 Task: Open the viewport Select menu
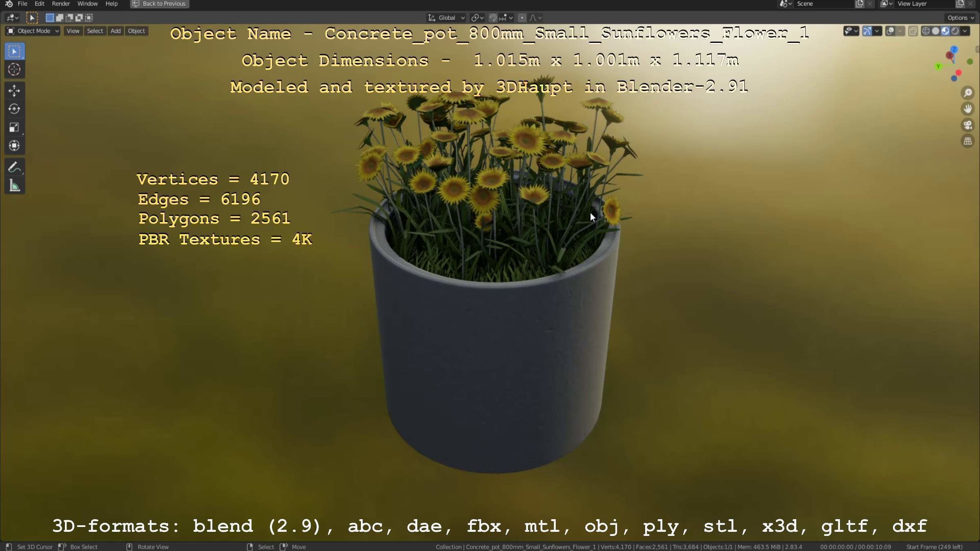[x=95, y=31]
